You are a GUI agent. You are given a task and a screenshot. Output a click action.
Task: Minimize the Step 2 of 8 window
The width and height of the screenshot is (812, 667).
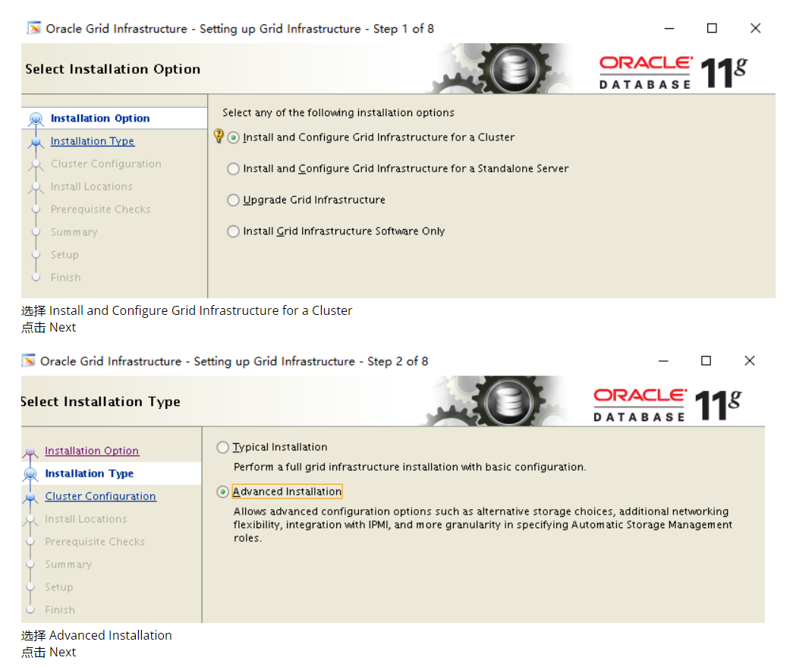[663, 361]
